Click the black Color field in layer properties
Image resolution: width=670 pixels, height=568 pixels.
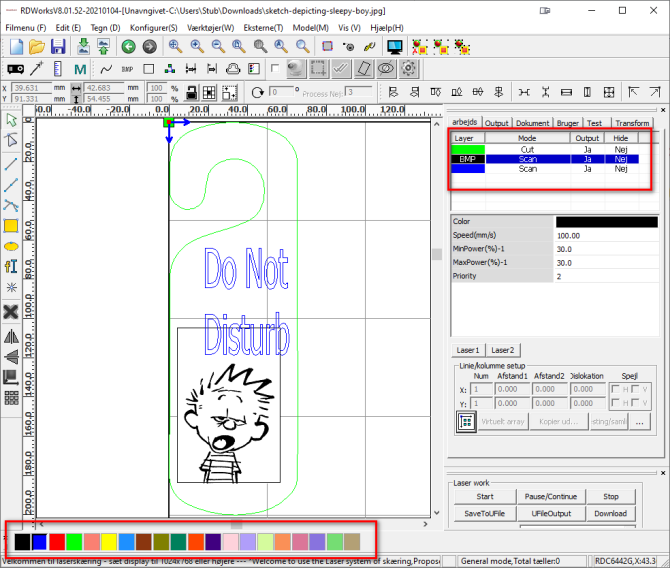coord(606,221)
